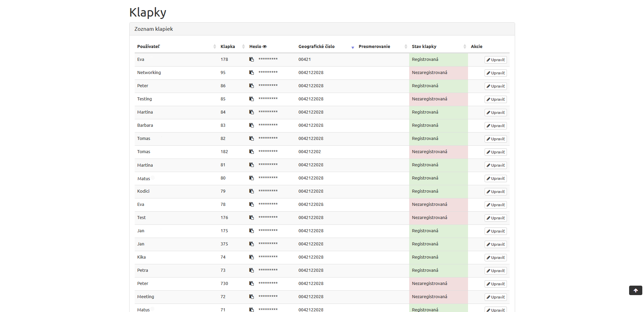The height and width of the screenshot is (312, 644).
Task: Edit Test extension 176
Action: 496,218
